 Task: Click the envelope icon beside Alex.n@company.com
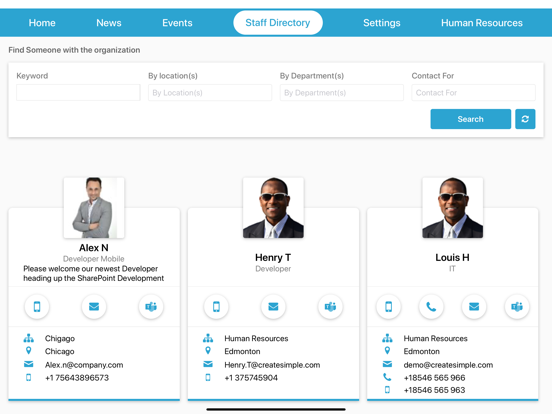pyautogui.click(x=29, y=364)
